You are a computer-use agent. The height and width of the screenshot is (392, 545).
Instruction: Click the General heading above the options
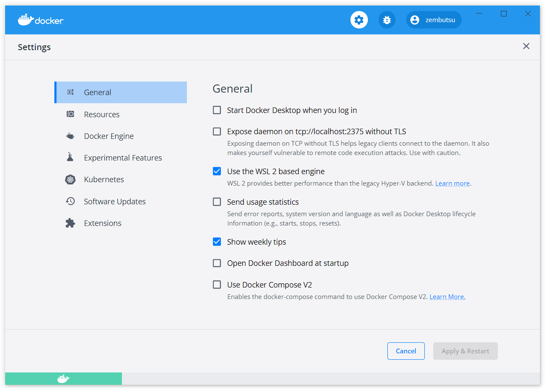coord(232,88)
